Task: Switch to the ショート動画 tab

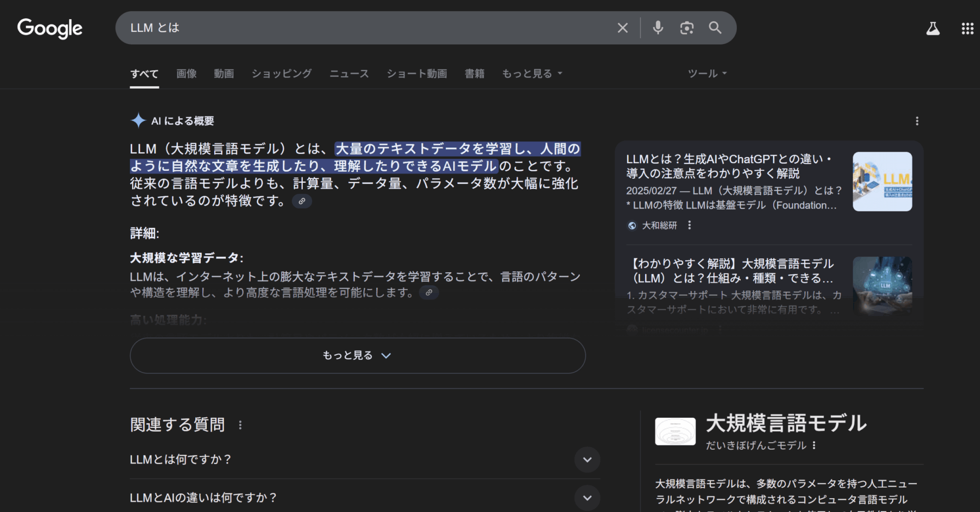Action: tap(417, 74)
